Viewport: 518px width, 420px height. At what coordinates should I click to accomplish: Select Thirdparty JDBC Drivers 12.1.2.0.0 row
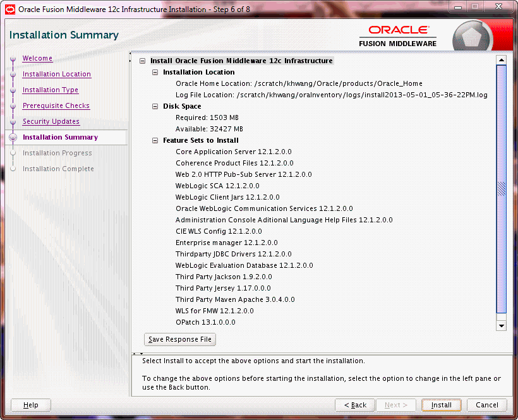click(234, 254)
